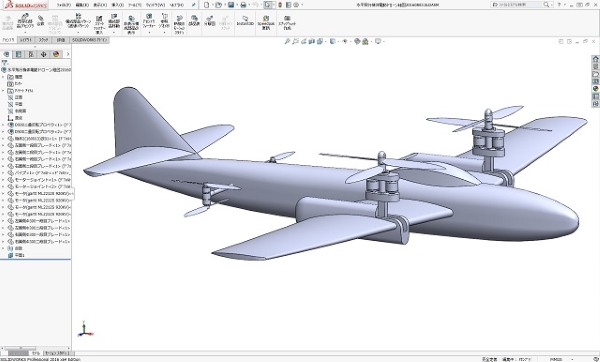Viewport: 600px width, 362px height.
Task: Open the ツール(T) menu
Action: click(134, 5)
